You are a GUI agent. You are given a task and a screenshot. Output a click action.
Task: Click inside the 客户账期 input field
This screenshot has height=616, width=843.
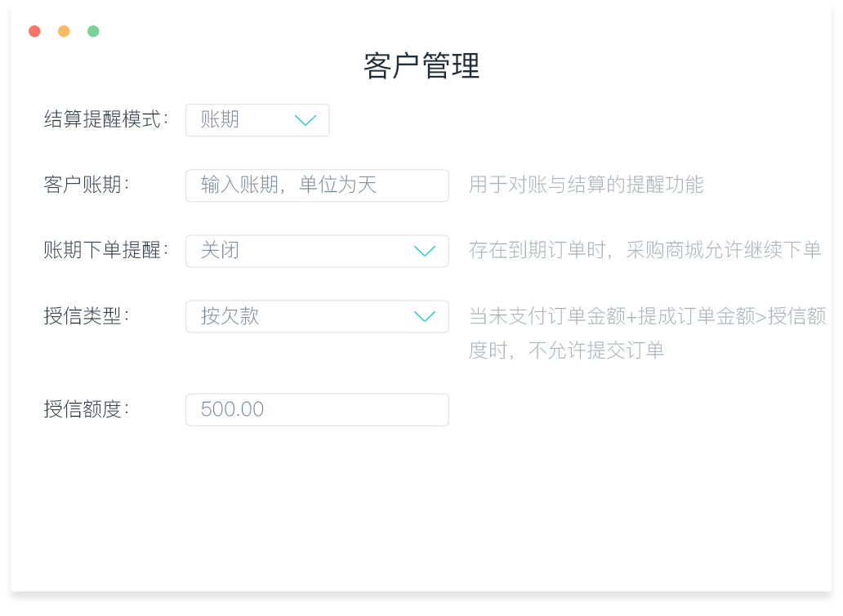318,185
